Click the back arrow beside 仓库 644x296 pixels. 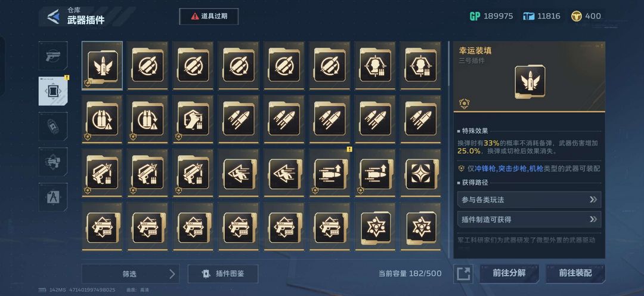(52, 16)
